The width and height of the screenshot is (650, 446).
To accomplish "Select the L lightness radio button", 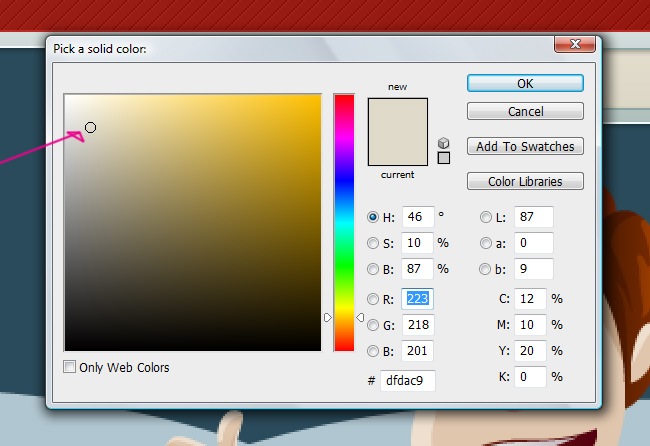I will coord(486,216).
